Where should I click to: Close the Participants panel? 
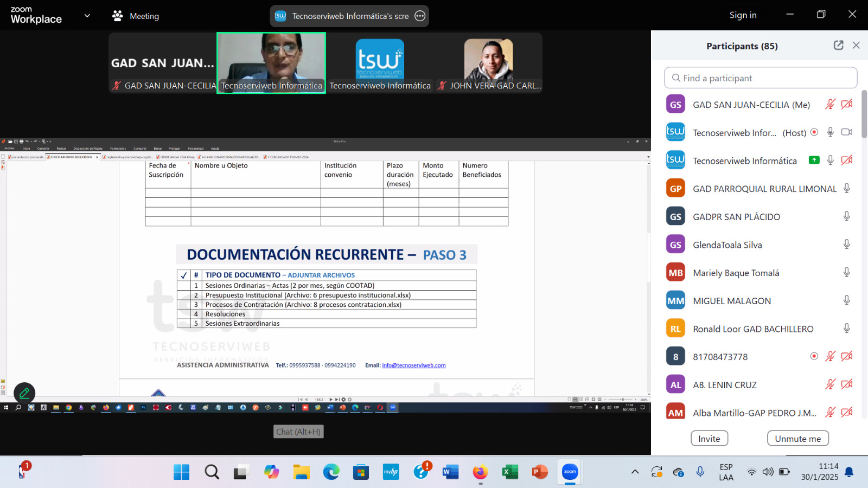click(856, 46)
